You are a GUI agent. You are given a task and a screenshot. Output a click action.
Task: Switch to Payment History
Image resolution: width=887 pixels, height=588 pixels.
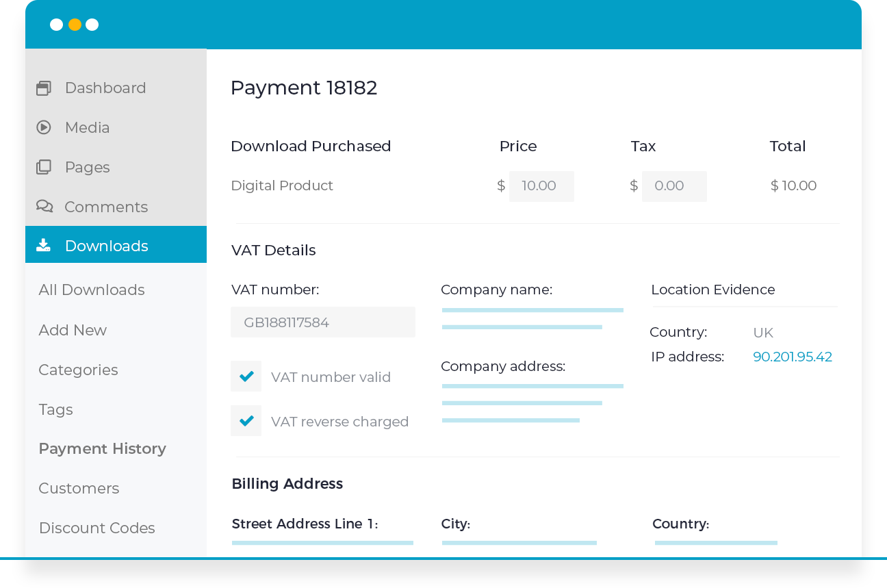pyautogui.click(x=102, y=448)
